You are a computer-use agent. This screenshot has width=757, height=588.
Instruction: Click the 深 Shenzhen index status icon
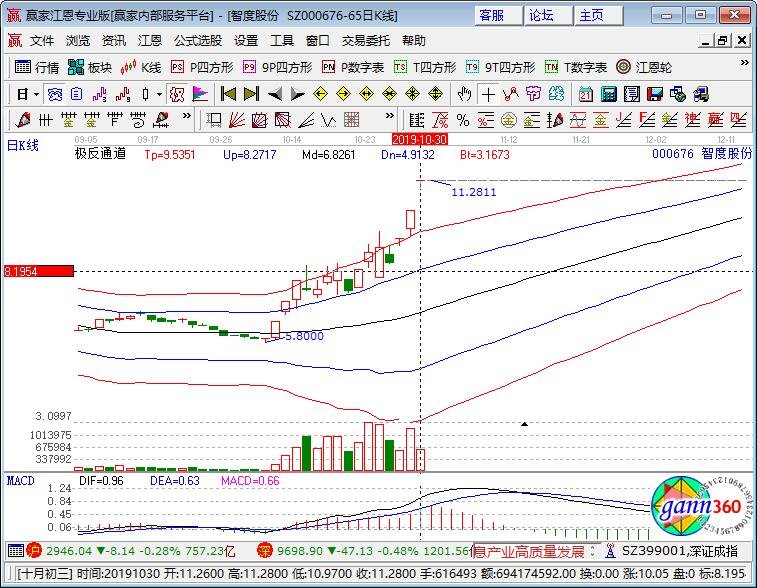tap(265, 550)
